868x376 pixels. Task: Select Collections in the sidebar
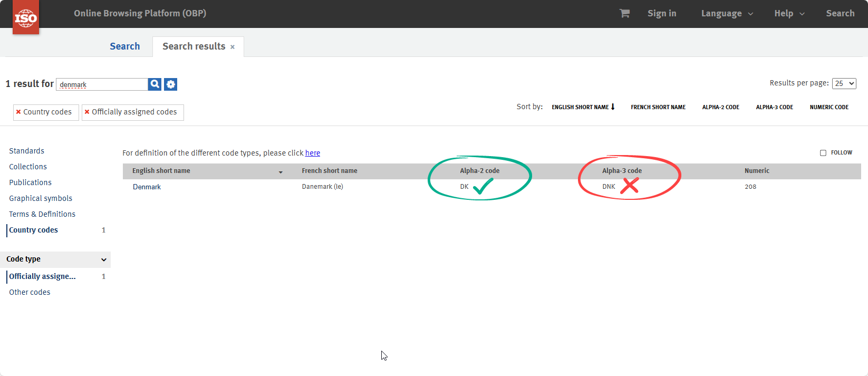click(x=28, y=167)
